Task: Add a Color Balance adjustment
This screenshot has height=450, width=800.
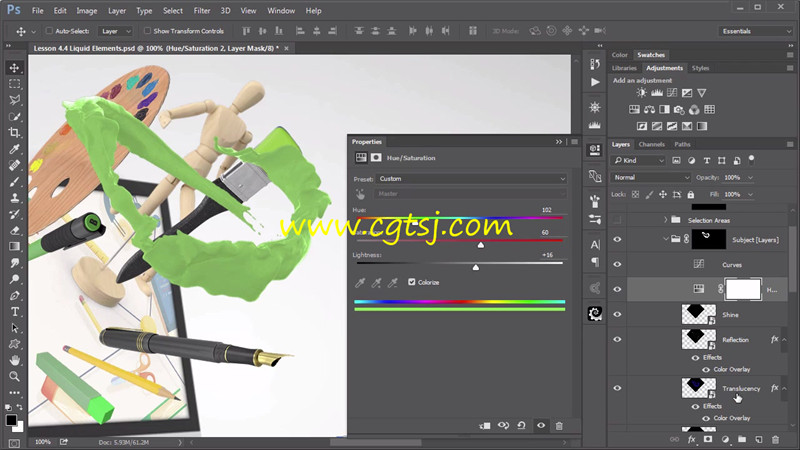Action: point(649,110)
